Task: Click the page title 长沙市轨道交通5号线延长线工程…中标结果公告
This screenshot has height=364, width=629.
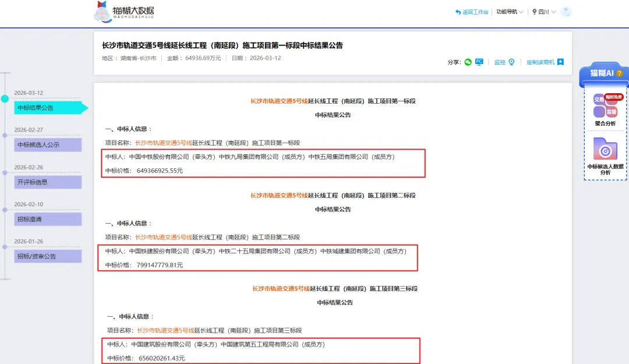Action: click(x=222, y=45)
